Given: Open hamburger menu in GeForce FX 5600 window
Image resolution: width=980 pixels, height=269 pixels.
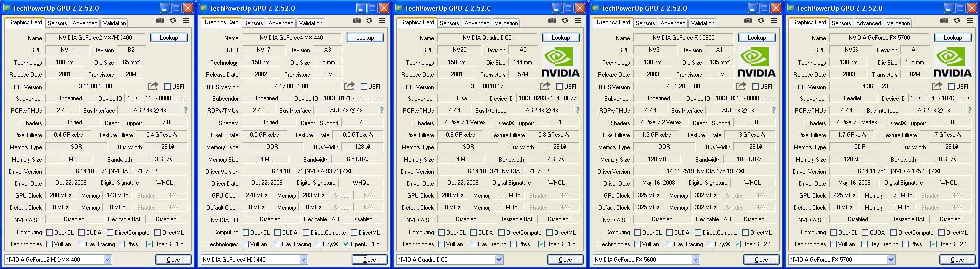Looking at the screenshot, I should pyautogui.click(x=774, y=21).
